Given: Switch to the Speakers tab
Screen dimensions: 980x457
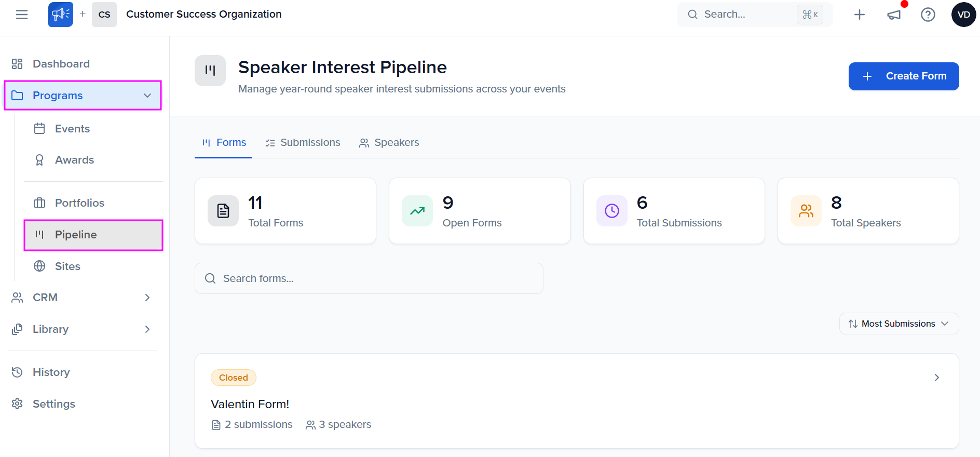Looking at the screenshot, I should [x=389, y=143].
